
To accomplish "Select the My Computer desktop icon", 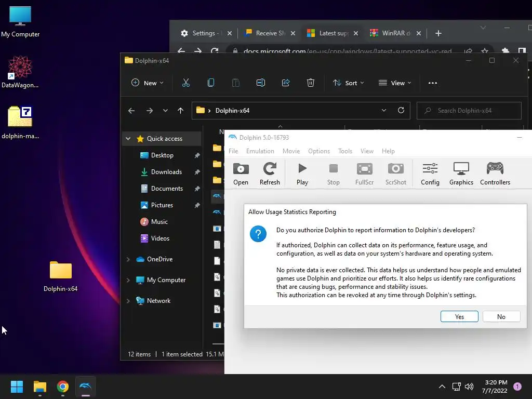I will (20, 21).
